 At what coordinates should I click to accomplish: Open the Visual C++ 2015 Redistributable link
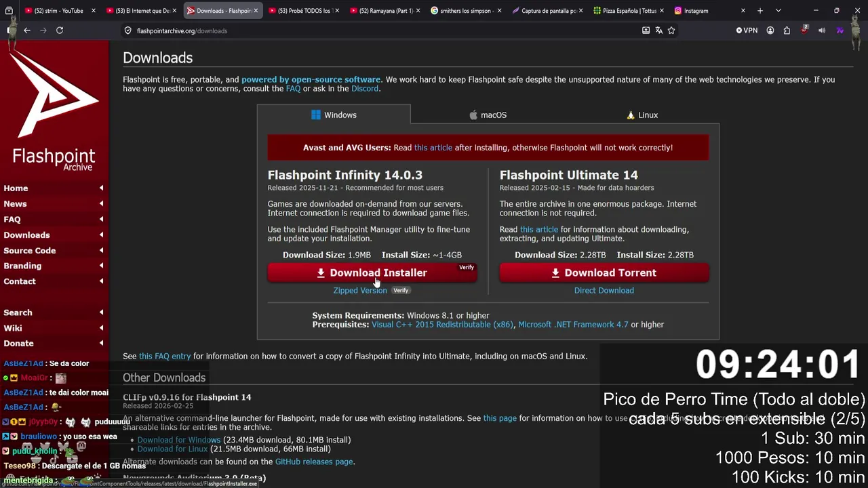(x=442, y=325)
